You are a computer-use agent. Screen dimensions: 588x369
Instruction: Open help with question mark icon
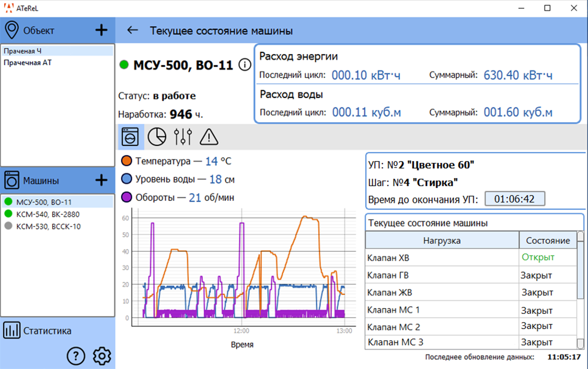pos(76,356)
